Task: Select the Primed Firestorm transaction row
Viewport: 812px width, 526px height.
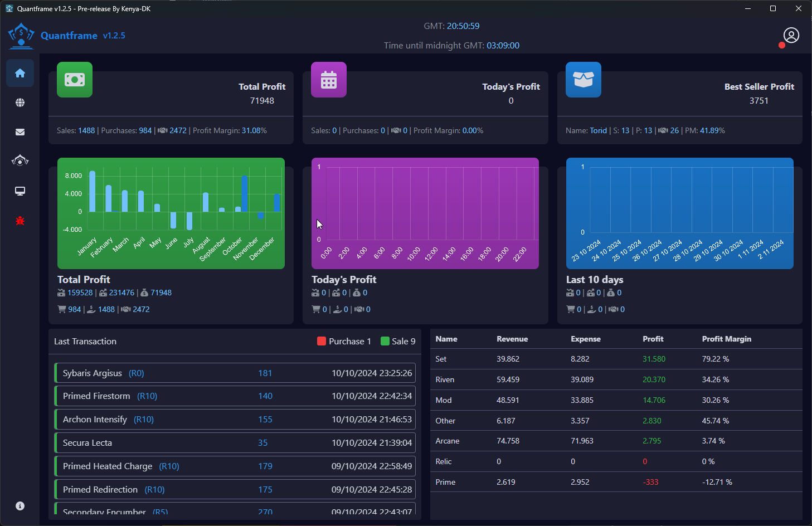Action: 235,396
